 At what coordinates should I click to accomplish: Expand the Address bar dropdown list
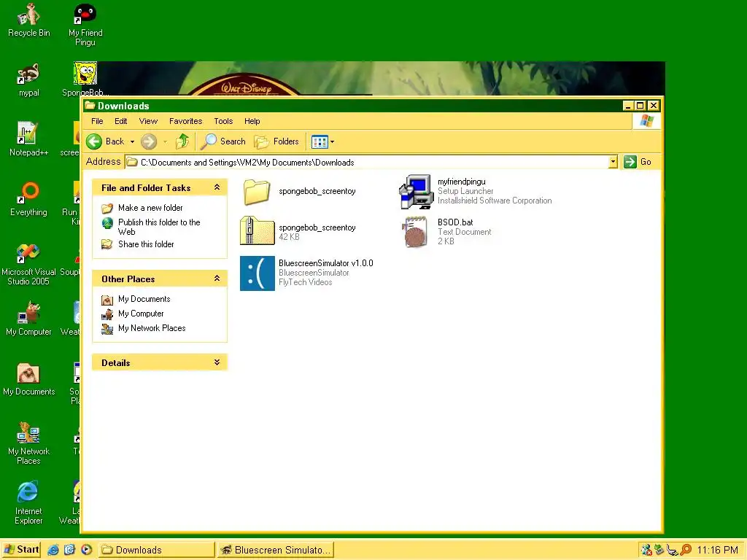click(613, 162)
